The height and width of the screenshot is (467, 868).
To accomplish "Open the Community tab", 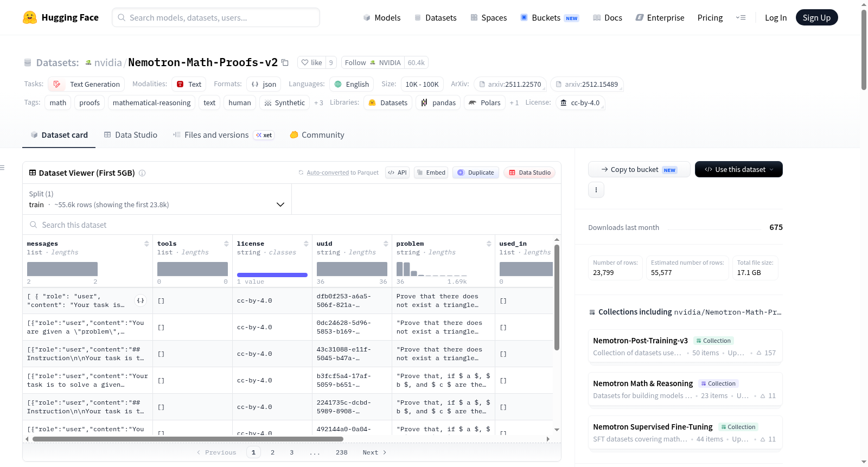I will coord(317,135).
